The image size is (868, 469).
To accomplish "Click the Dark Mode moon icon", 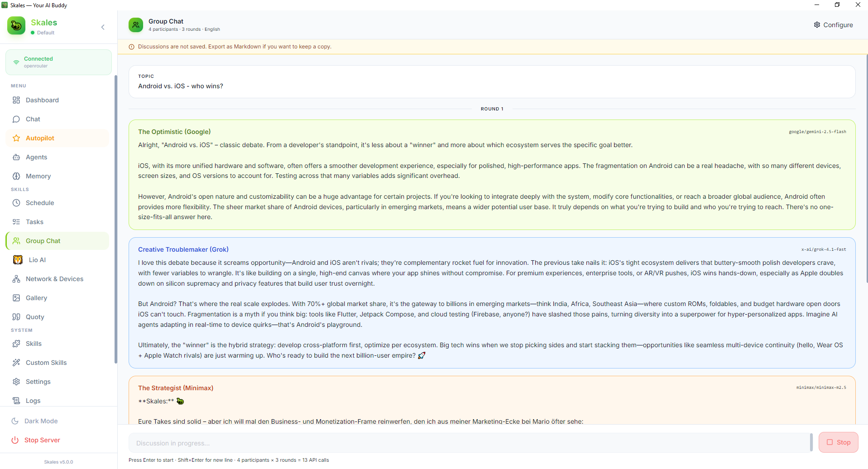I will (15, 421).
